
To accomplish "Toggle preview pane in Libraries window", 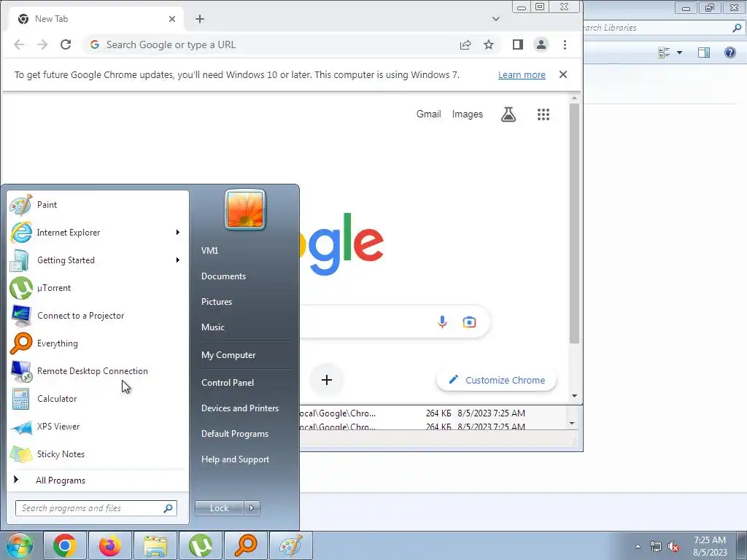I will [704, 52].
